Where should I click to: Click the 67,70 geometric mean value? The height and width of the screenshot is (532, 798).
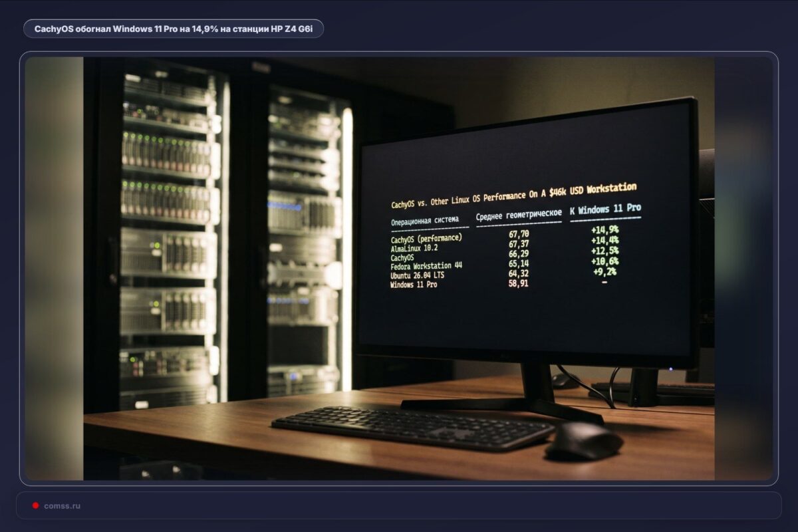[x=519, y=234]
